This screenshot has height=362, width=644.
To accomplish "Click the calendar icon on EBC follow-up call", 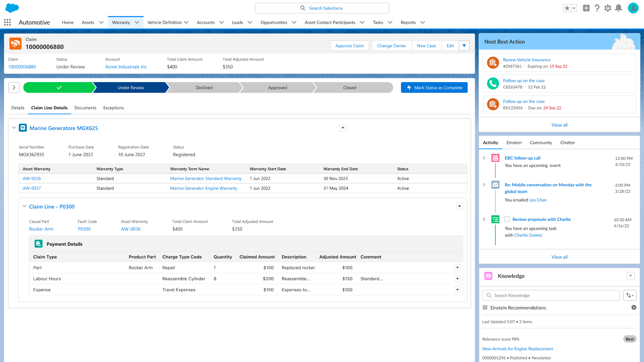I will pyautogui.click(x=495, y=158).
